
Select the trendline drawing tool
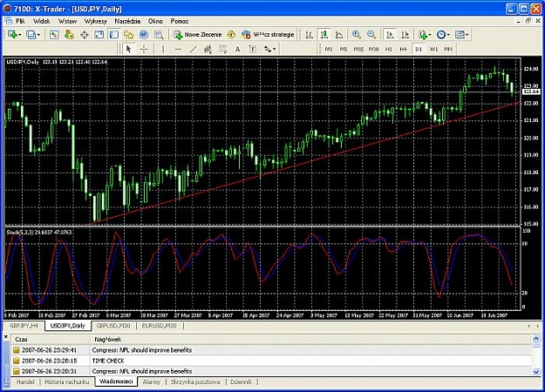[x=193, y=50]
